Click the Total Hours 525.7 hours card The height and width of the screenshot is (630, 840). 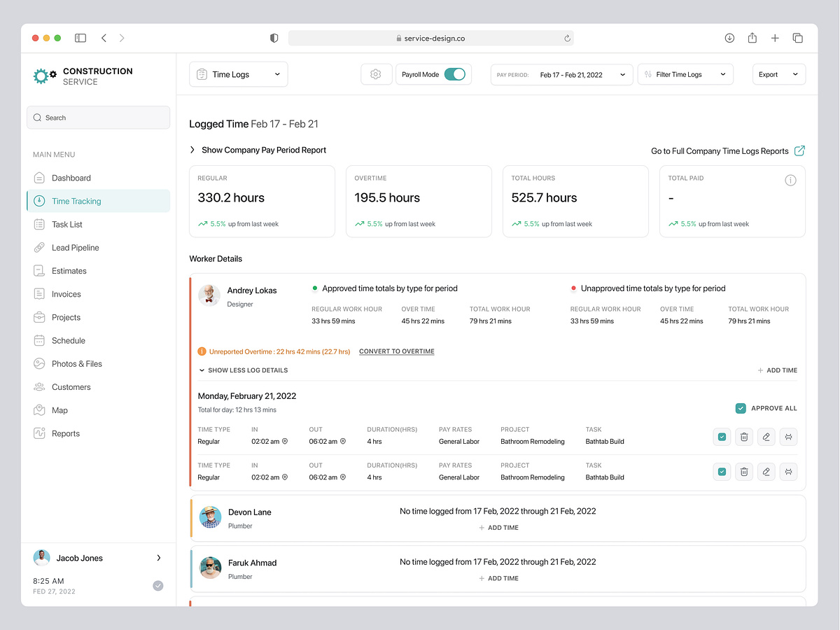coord(575,202)
